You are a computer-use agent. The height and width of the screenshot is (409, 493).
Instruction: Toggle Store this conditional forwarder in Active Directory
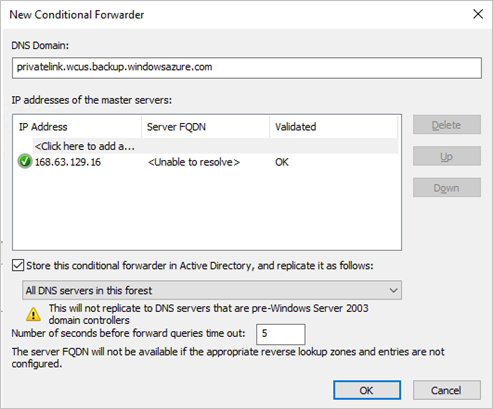[18, 265]
